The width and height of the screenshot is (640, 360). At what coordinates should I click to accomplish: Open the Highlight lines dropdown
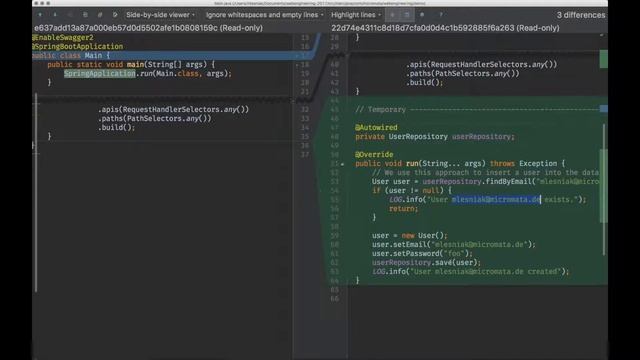(356, 15)
